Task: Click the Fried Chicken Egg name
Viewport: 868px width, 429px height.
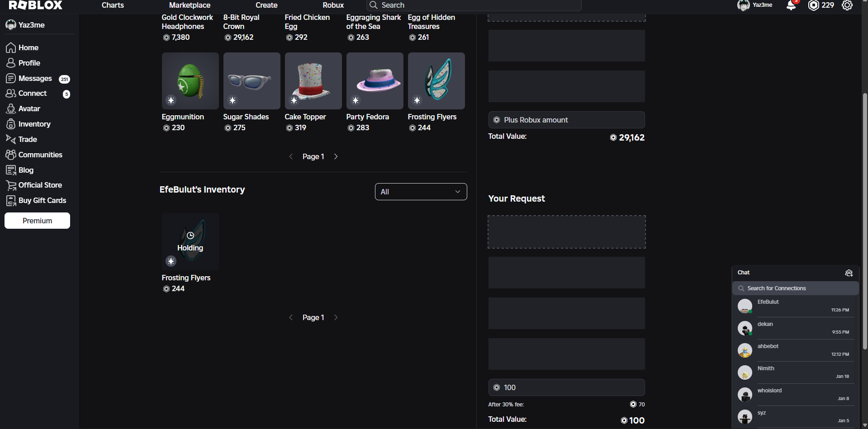Action: (x=308, y=22)
